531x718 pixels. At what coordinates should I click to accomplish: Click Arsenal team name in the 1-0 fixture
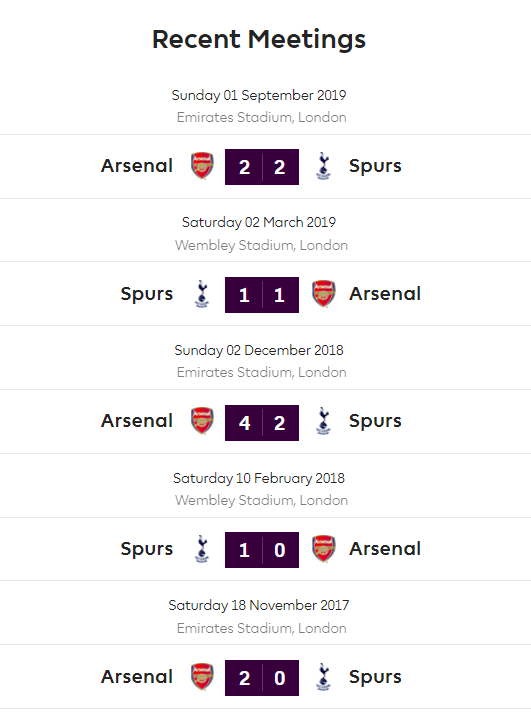[385, 549]
